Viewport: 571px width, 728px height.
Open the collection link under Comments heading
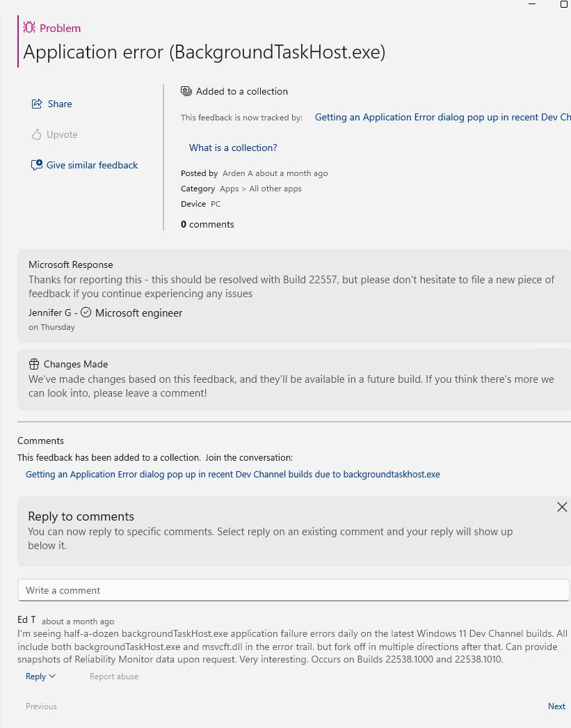click(232, 474)
